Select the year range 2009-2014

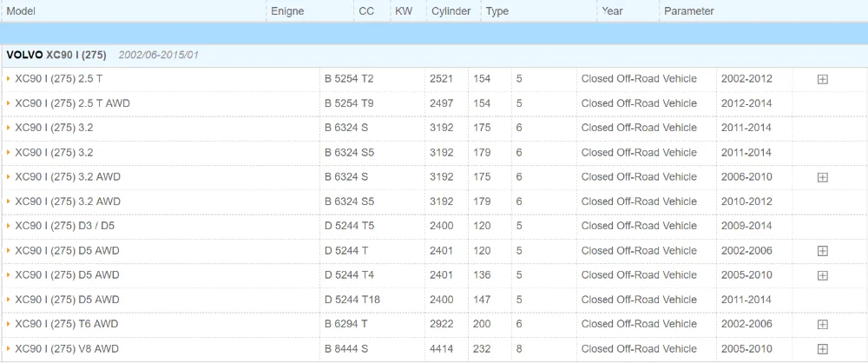click(x=746, y=226)
